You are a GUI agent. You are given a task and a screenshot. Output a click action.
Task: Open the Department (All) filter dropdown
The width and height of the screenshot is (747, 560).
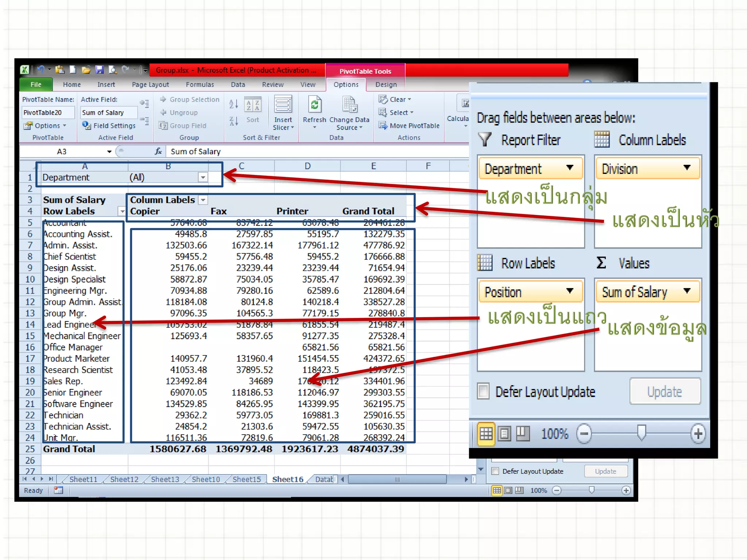pyautogui.click(x=203, y=178)
